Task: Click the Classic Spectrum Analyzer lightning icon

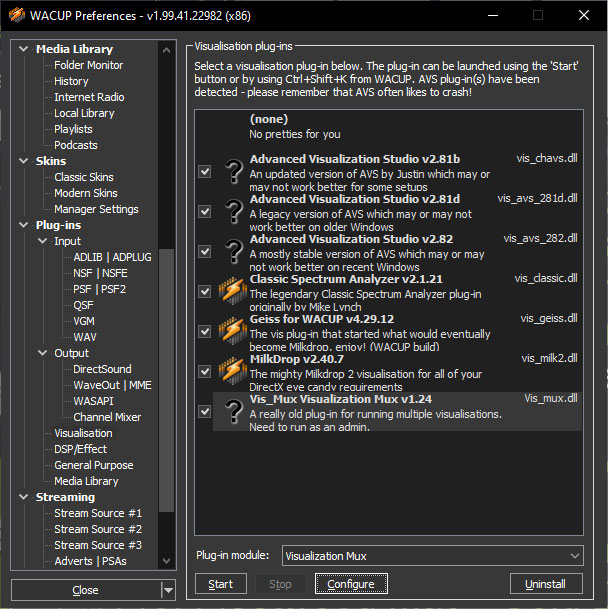Action: (x=233, y=291)
